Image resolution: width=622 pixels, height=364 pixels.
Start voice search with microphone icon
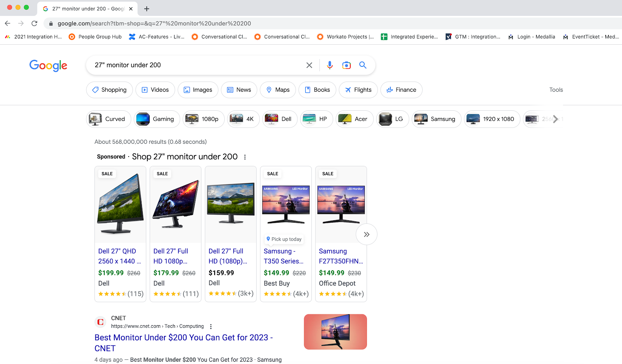coord(330,65)
